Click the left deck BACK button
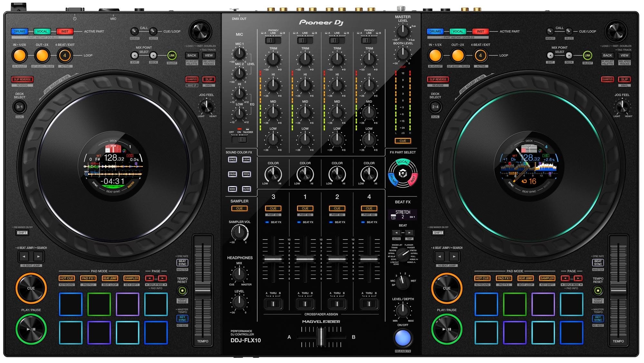The width and height of the screenshot is (644, 363). click(192, 55)
